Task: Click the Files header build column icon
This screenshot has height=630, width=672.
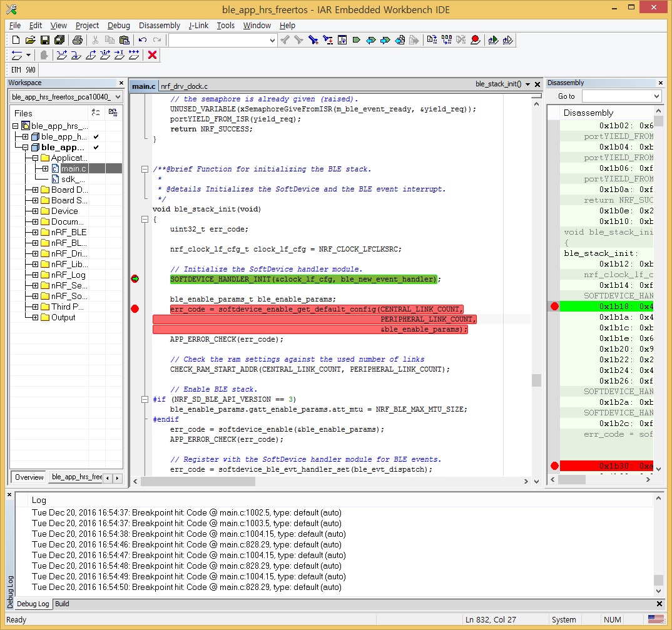Action: (x=113, y=113)
